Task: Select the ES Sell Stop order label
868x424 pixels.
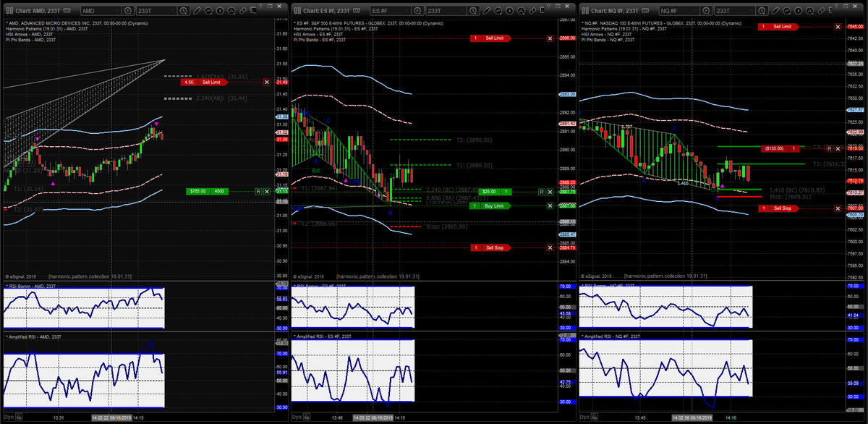Action: point(490,247)
